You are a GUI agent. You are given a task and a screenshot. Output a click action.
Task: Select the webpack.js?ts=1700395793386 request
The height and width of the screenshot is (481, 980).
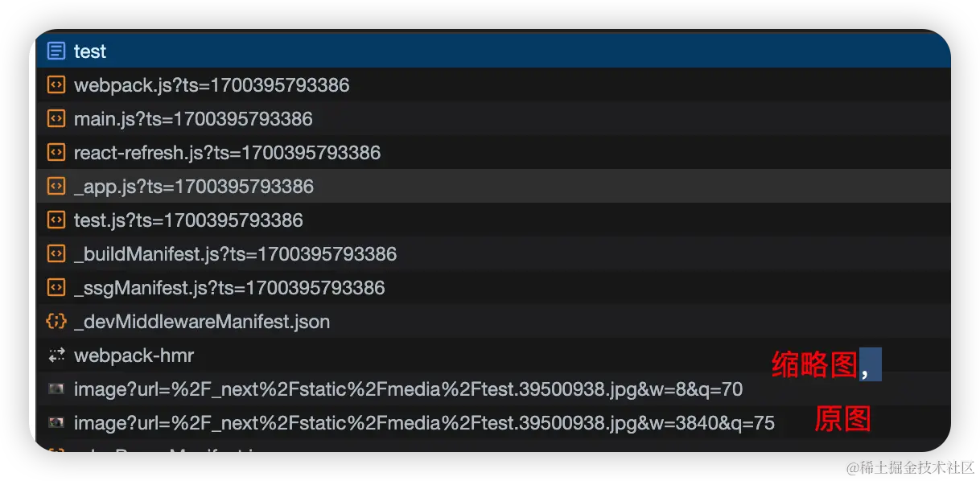point(493,85)
